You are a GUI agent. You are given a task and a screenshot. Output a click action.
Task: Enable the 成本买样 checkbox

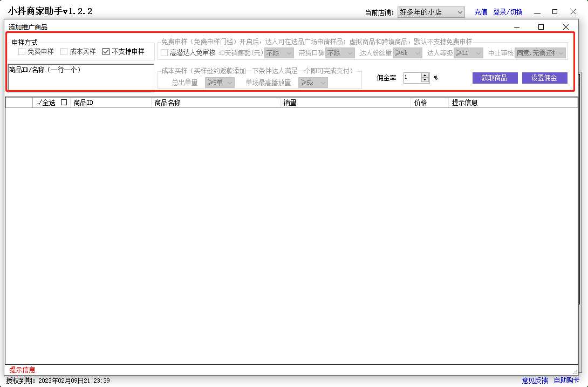[64, 52]
